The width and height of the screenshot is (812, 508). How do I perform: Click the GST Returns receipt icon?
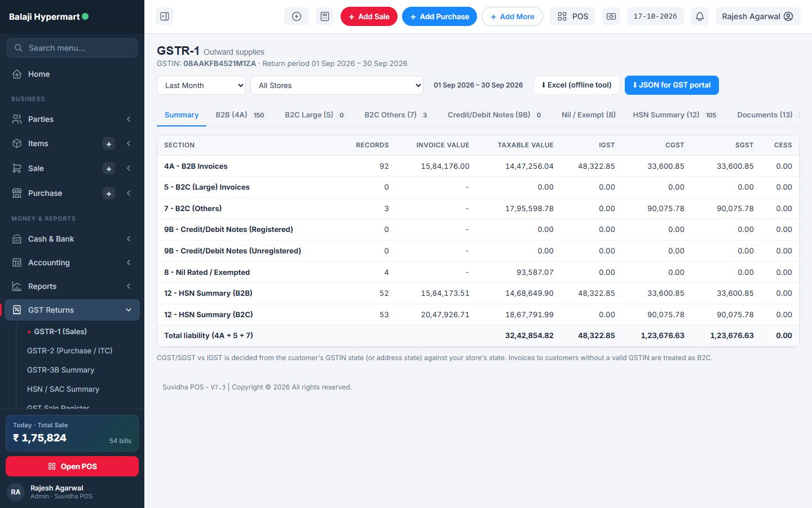(17, 310)
